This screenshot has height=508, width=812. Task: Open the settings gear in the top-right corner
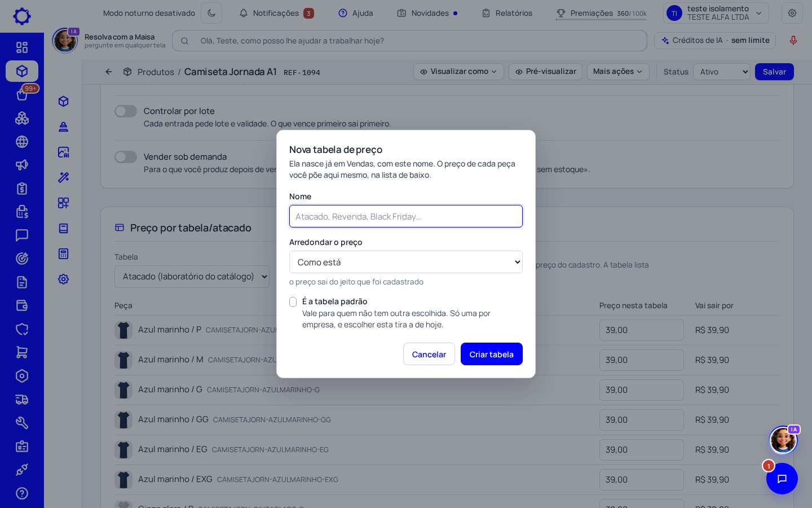tap(792, 13)
